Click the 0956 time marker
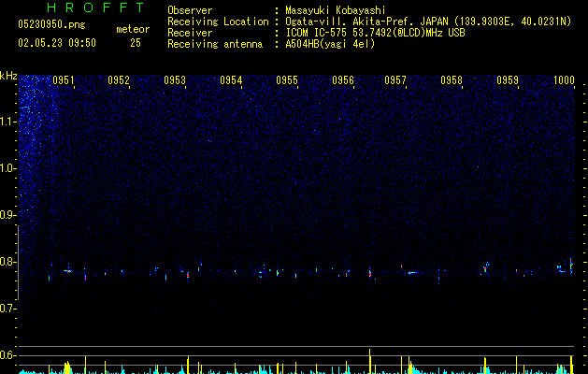The image size is (588, 374). point(343,80)
